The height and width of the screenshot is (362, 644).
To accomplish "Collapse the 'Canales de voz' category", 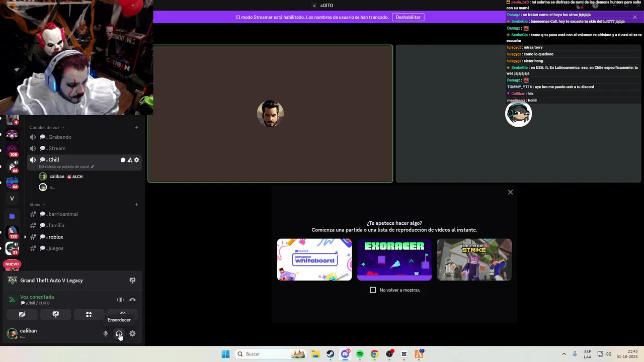I will coord(46,128).
